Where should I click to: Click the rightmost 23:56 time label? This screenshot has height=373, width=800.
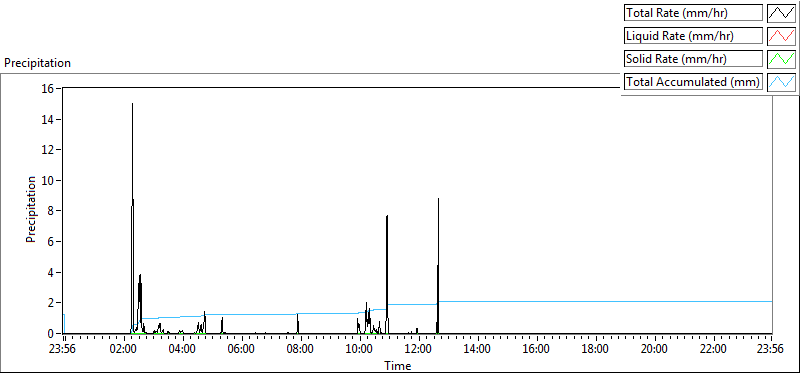pos(770,350)
